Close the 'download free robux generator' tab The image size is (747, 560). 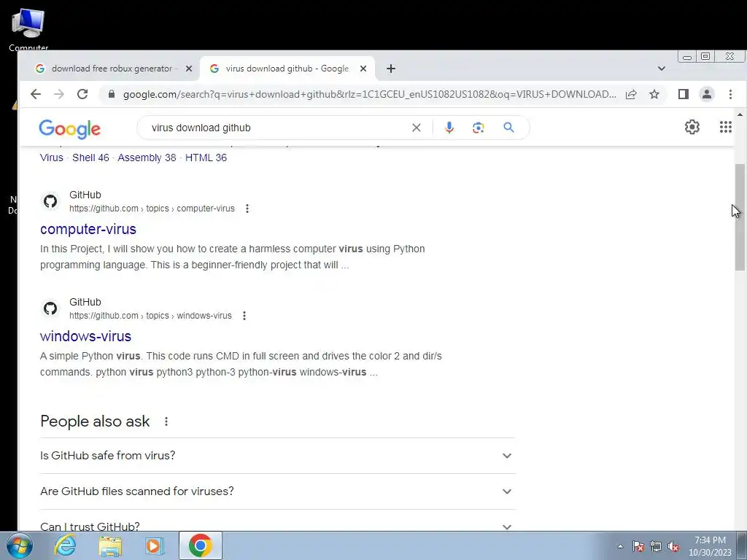pos(189,69)
